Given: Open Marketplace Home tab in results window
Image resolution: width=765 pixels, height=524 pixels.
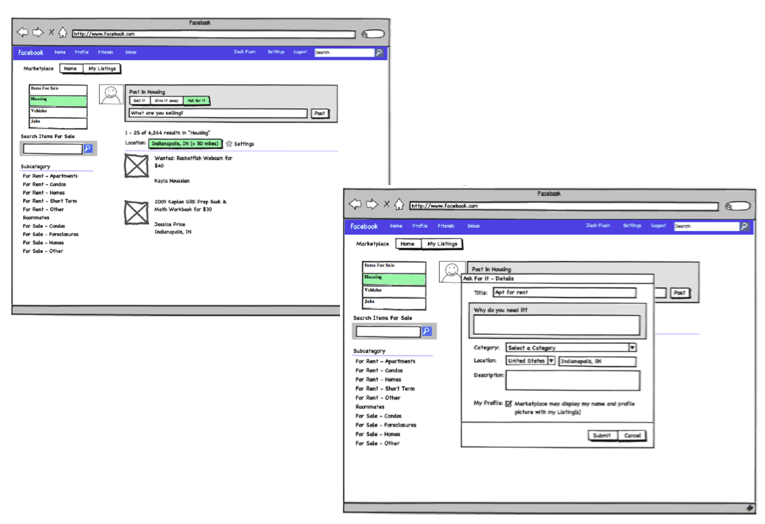Looking at the screenshot, I should pos(71,68).
